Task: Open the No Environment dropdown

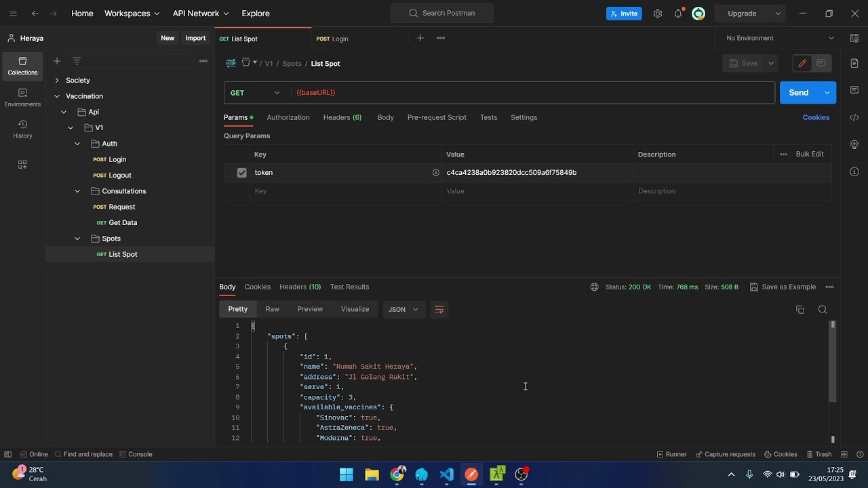Action: pyautogui.click(x=780, y=38)
